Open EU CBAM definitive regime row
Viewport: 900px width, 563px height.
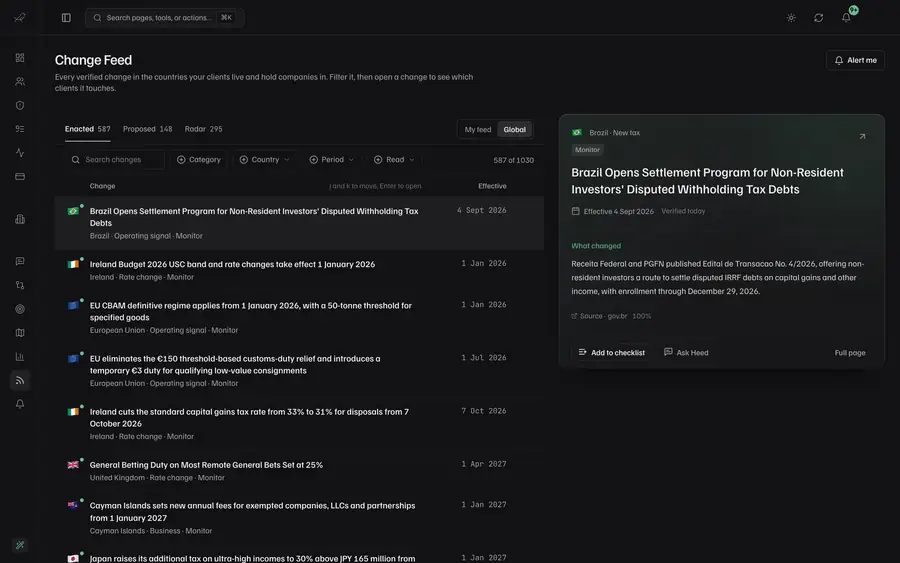(299, 317)
